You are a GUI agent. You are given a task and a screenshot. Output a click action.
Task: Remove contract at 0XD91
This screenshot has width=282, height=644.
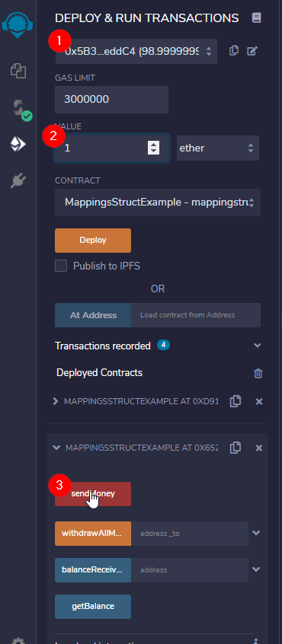click(x=259, y=402)
